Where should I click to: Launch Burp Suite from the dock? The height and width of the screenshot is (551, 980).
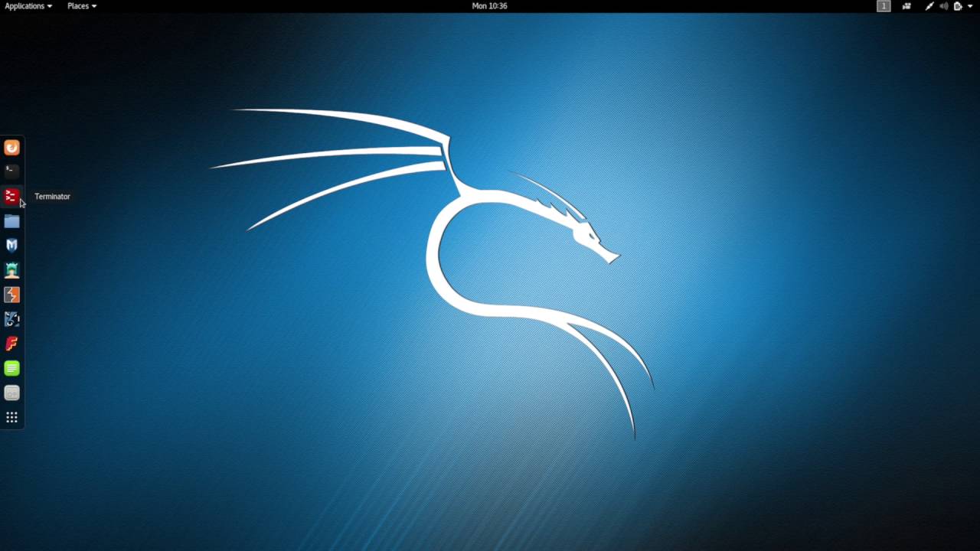click(x=11, y=295)
